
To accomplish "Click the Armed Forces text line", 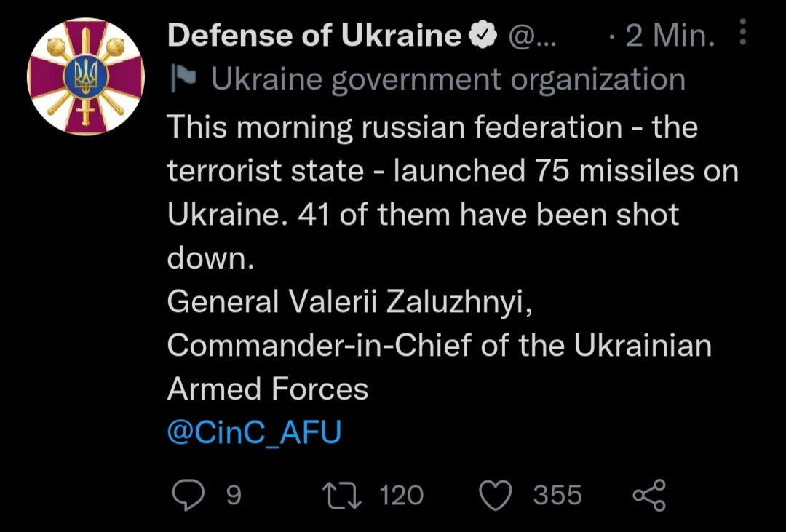I will pyautogui.click(x=268, y=389).
